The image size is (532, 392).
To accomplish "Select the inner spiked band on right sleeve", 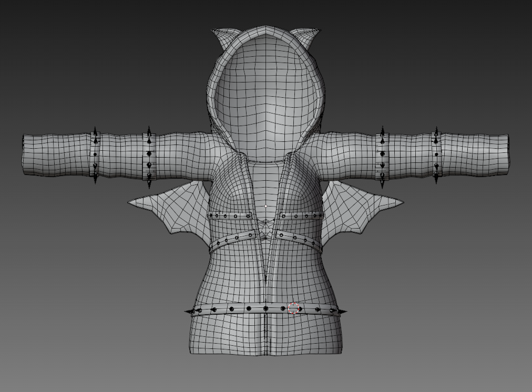I will click(382, 157).
